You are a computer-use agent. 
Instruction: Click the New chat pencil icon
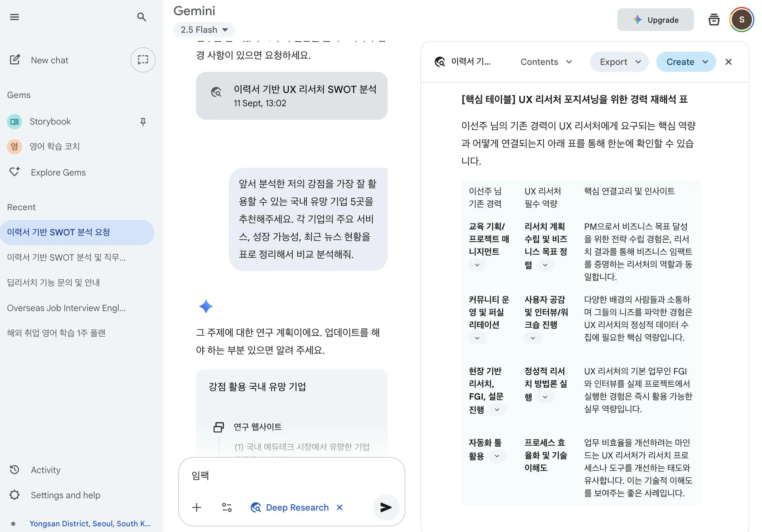(15, 60)
